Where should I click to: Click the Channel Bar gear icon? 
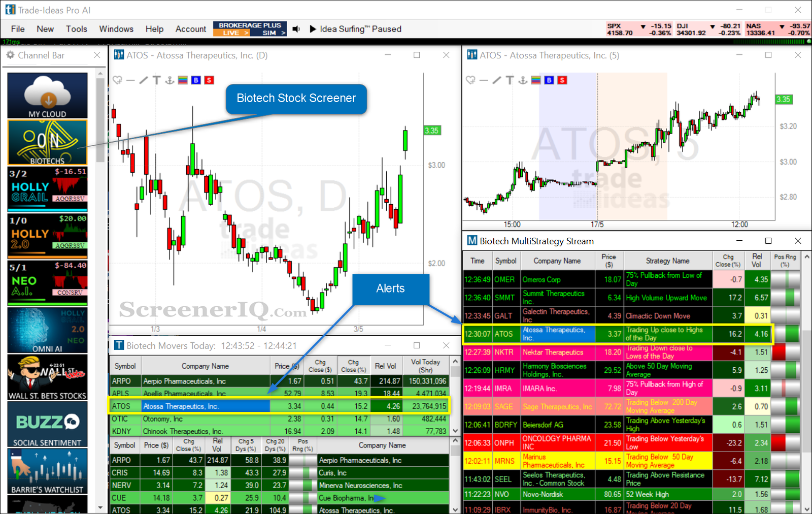pos(10,55)
